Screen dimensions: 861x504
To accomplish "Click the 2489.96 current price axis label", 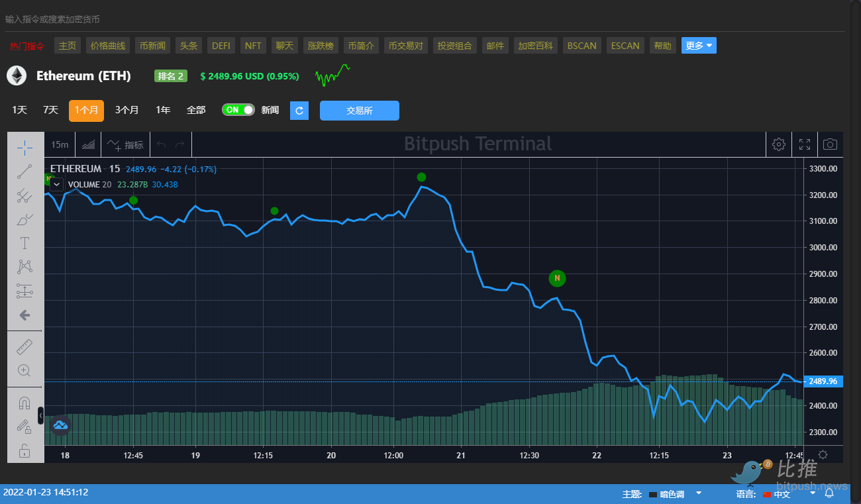I will point(823,381).
